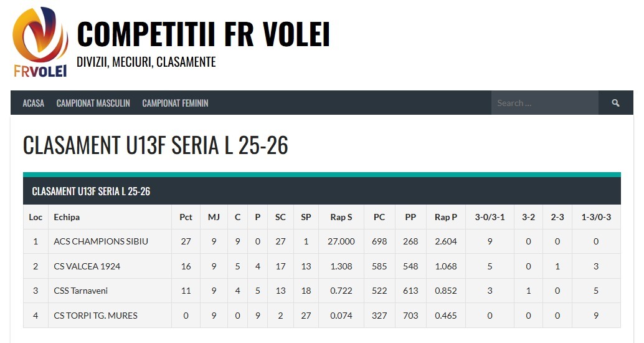Click the 3-0/3-1 column header

point(490,217)
